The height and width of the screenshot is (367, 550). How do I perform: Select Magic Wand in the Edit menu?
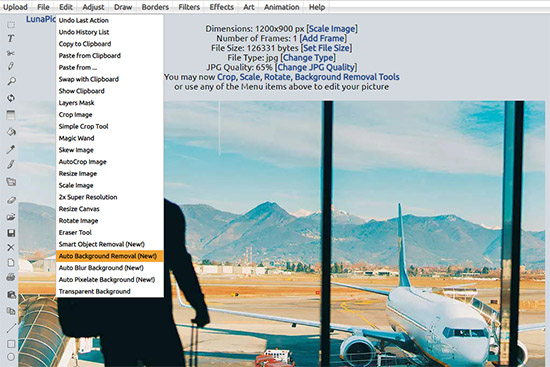point(76,138)
